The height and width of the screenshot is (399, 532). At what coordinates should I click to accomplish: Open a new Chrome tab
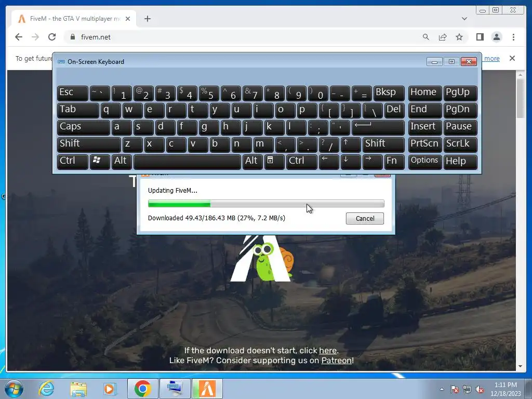point(147,19)
